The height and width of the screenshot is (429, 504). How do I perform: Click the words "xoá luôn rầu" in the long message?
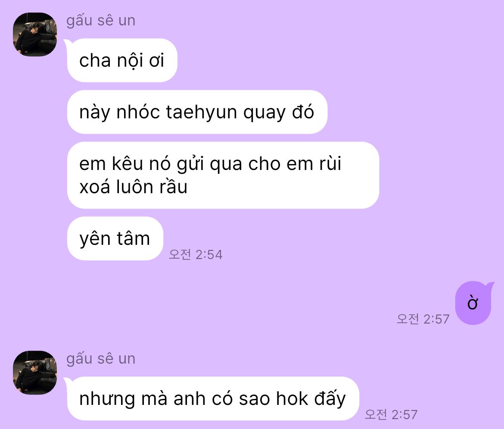134,187
